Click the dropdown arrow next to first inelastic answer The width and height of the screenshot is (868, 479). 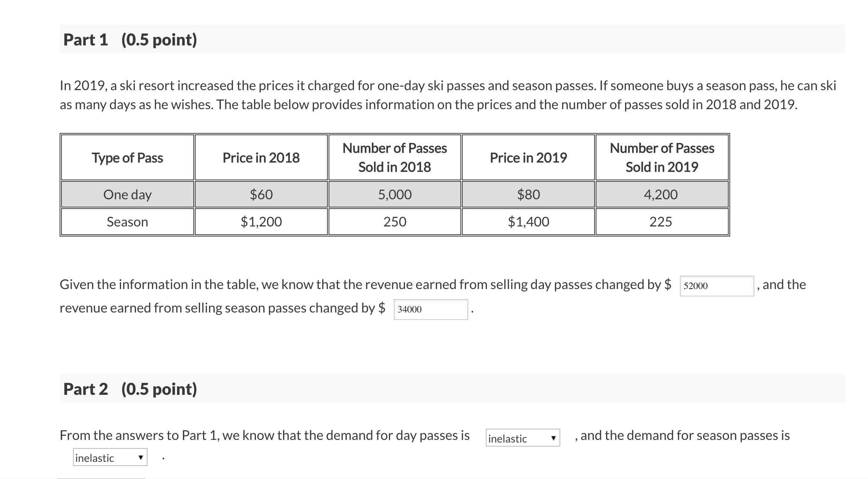click(x=553, y=439)
